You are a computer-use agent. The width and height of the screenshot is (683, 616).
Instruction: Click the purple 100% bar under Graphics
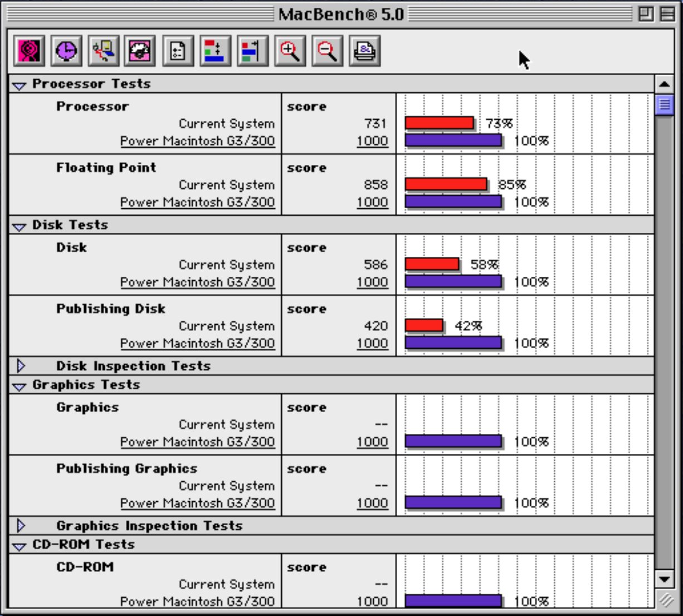pos(453,442)
